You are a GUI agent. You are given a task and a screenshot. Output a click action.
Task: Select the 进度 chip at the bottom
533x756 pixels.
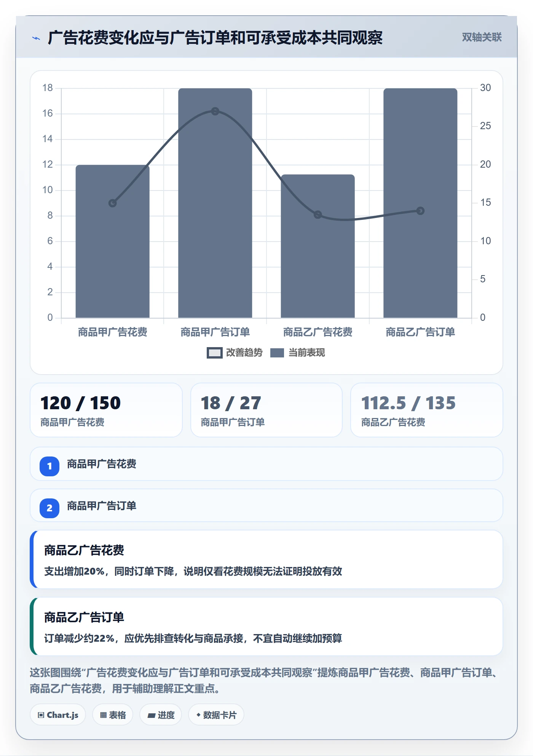[161, 715]
